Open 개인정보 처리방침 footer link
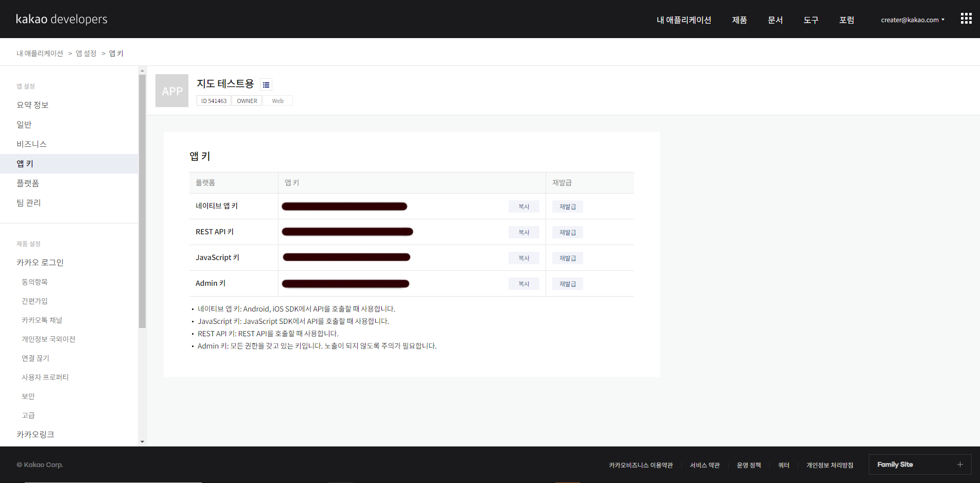The width and height of the screenshot is (980, 483). coord(830,465)
